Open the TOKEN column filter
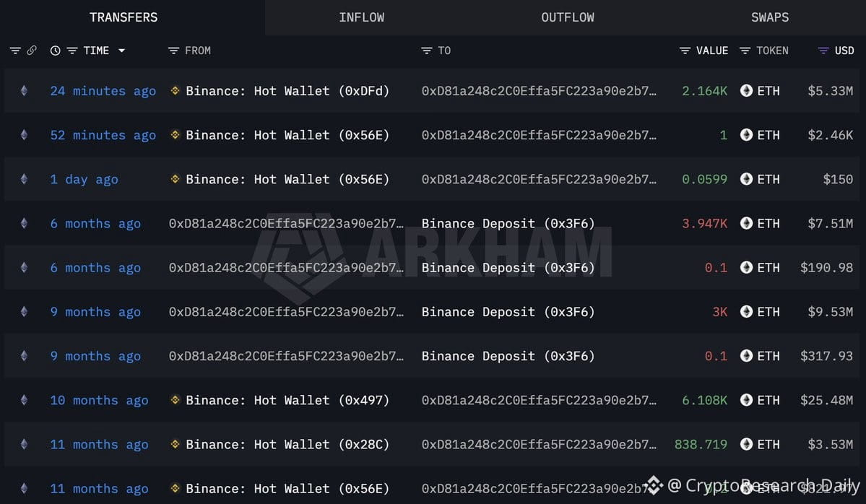The image size is (866, 504). tap(745, 51)
